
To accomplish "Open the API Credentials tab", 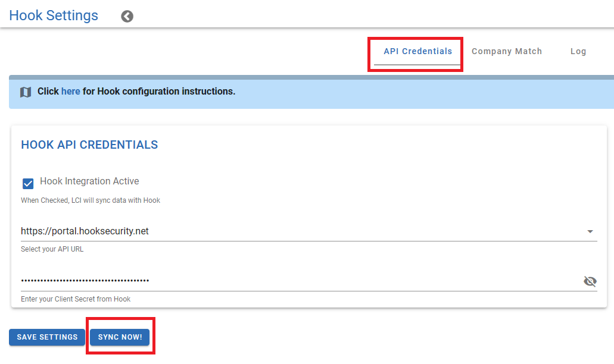I will (x=417, y=52).
